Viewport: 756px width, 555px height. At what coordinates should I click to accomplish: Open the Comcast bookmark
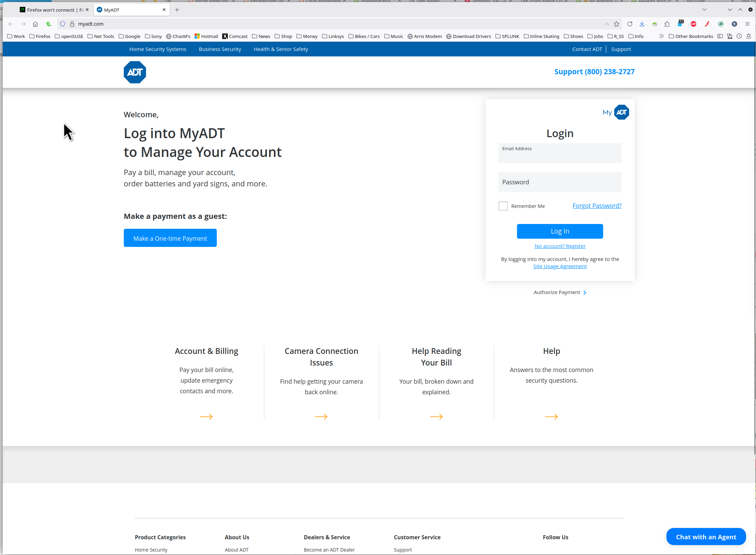(235, 36)
